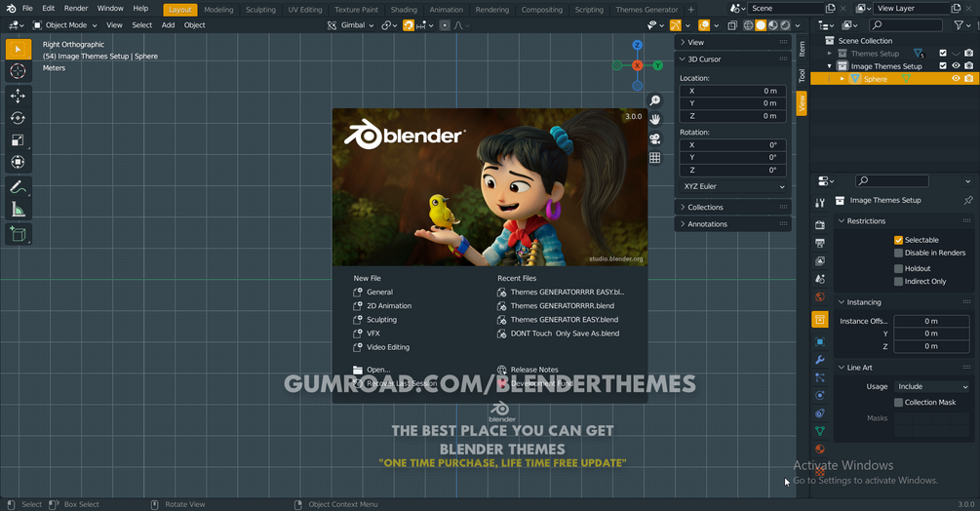Switch to the Modeling workspace tab
Image resolution: width=980 pixels, height=511 pixels.
pos(218,10)
